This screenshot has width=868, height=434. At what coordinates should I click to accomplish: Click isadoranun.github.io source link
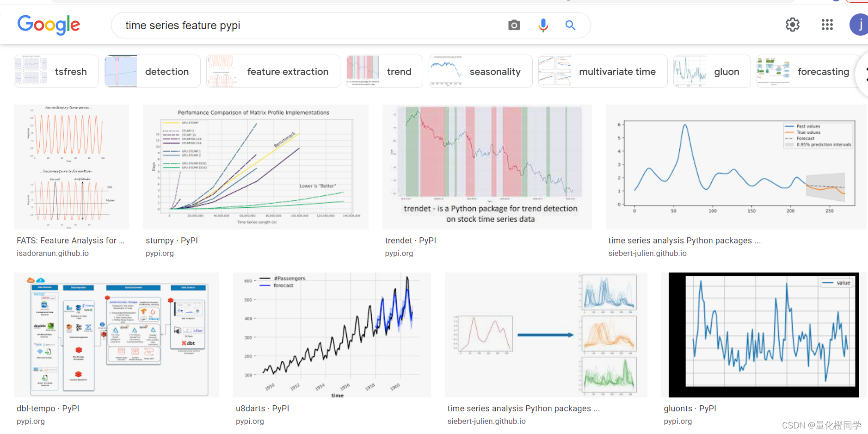[x=53, y=253]
